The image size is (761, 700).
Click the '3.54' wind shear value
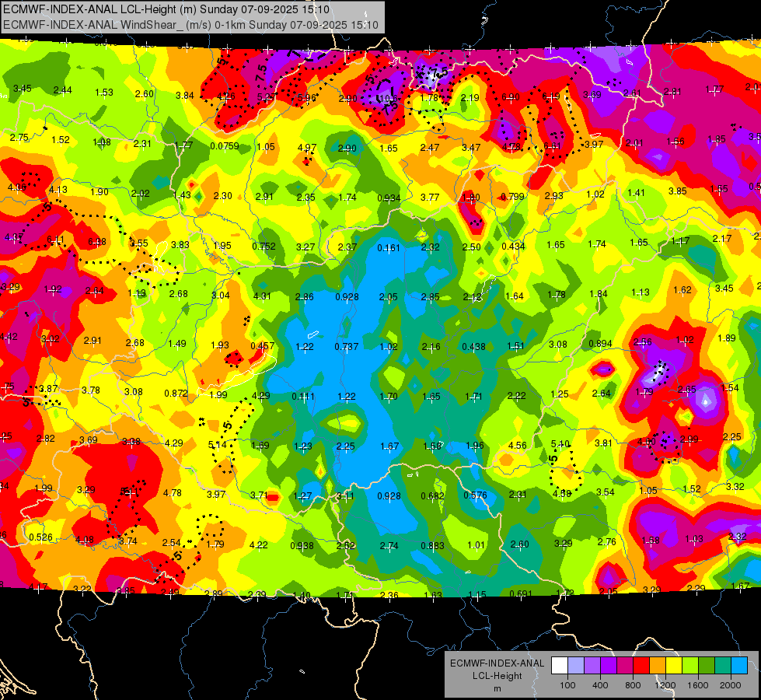click(606, 492)
